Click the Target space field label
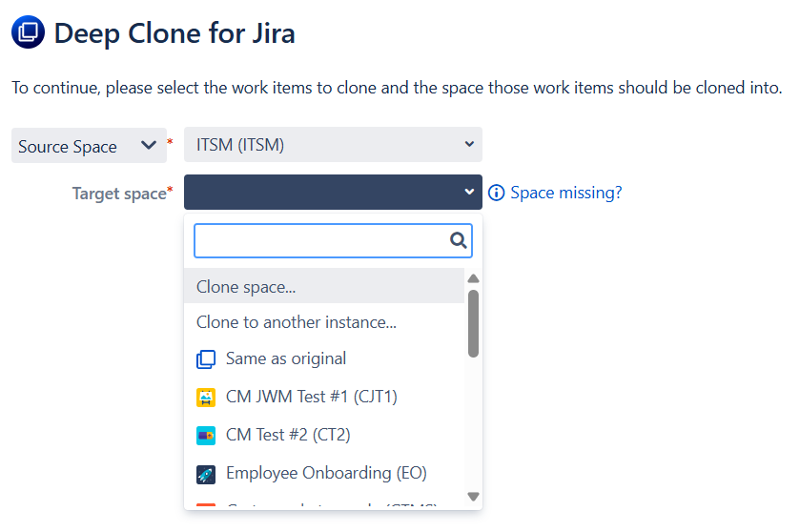This screenshot has height=532, width=800. click(x=120, y=194)
